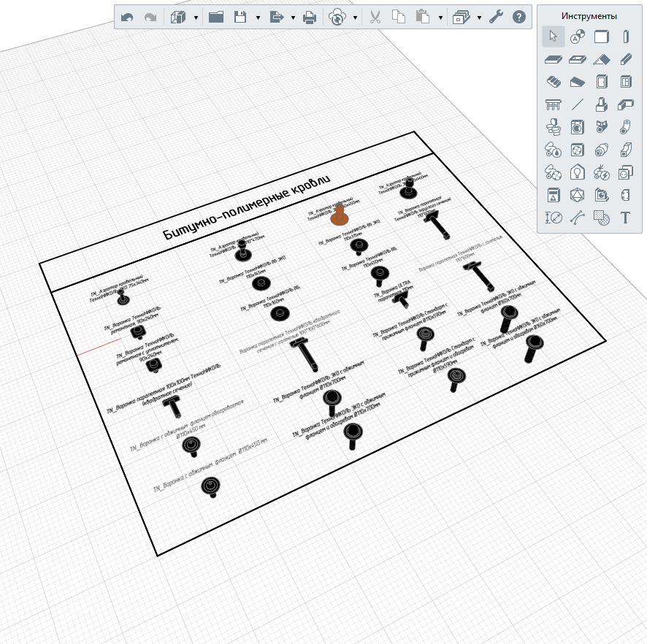
Task: Select the arrow pointer selection tool
Action: 553,37
